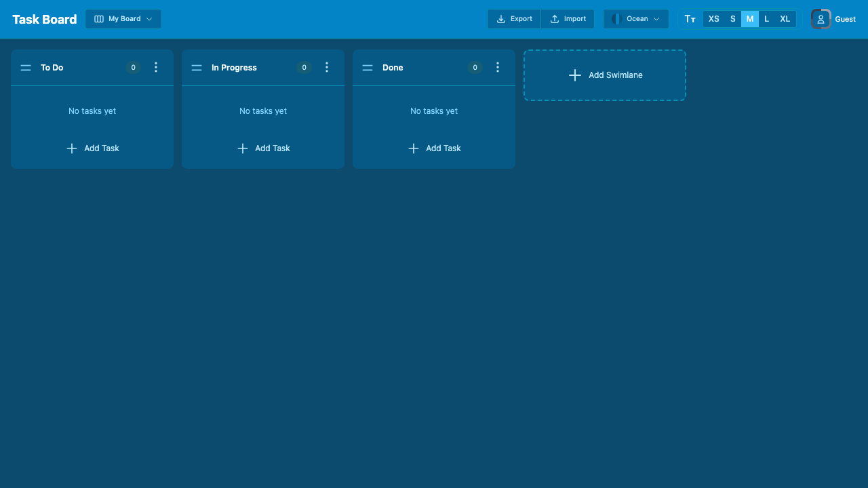Viewport: 868px width, 488px height.
Task: Add a task to the To Do column
Action: pos(92,148)
